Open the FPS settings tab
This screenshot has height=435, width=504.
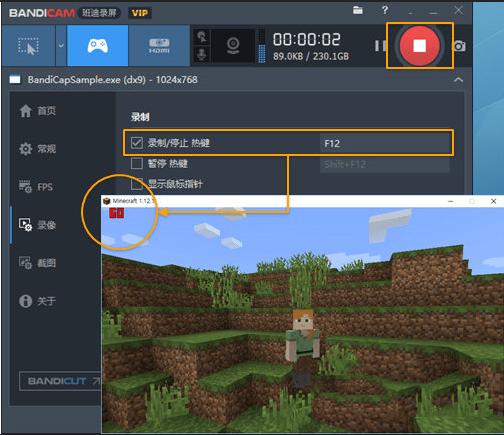pyautogui.click(x=36, y=187)
